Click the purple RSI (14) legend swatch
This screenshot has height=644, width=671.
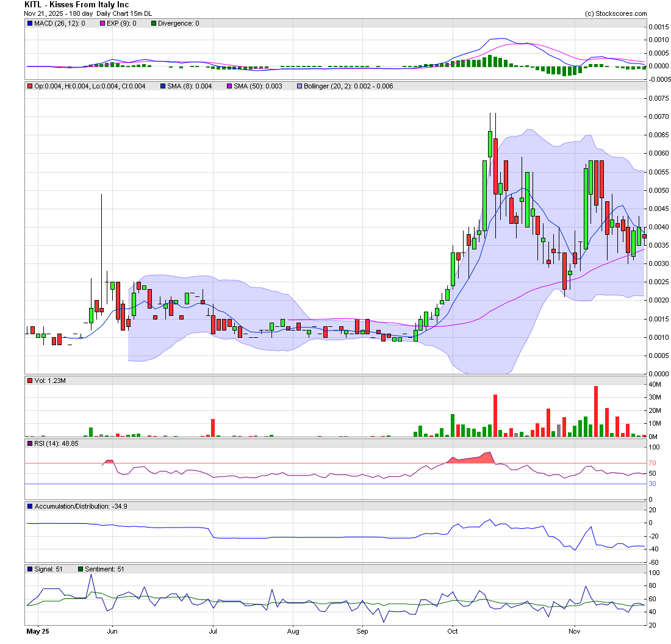point(30,444)
